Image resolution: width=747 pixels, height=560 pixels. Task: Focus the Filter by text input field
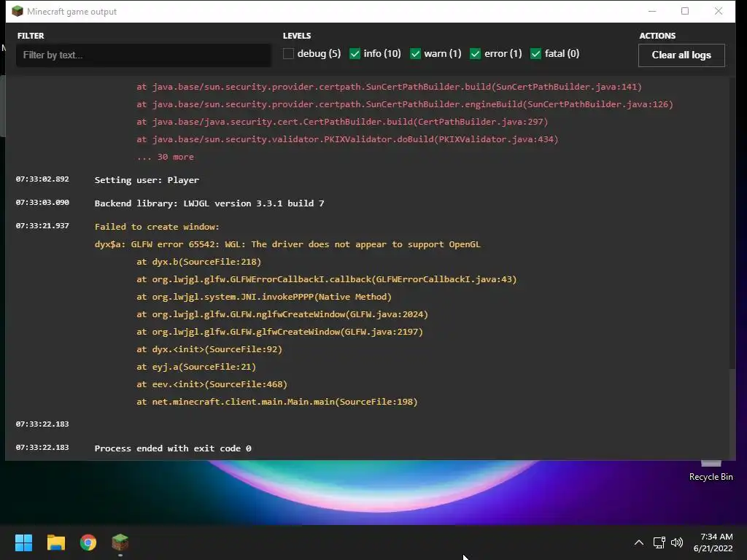pyautogui.click(x=144, y=55)
